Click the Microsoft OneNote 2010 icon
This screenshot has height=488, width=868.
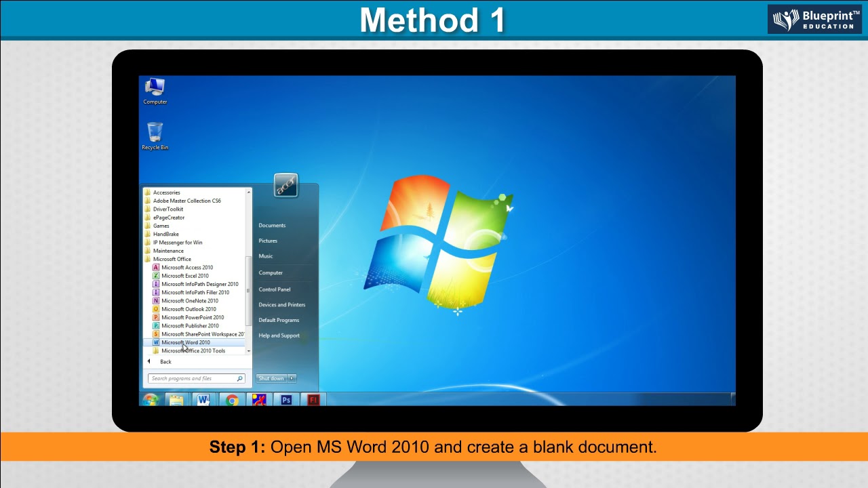click(x=156, y=301)
